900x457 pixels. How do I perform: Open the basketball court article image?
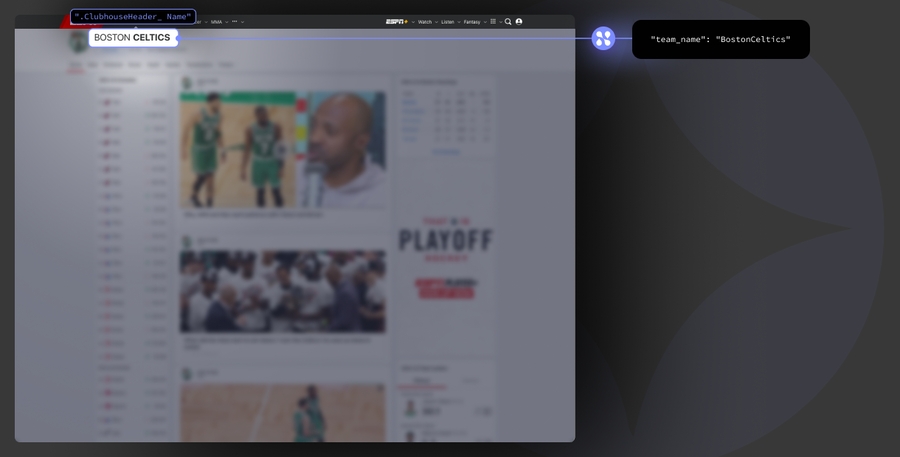(282, 412)
